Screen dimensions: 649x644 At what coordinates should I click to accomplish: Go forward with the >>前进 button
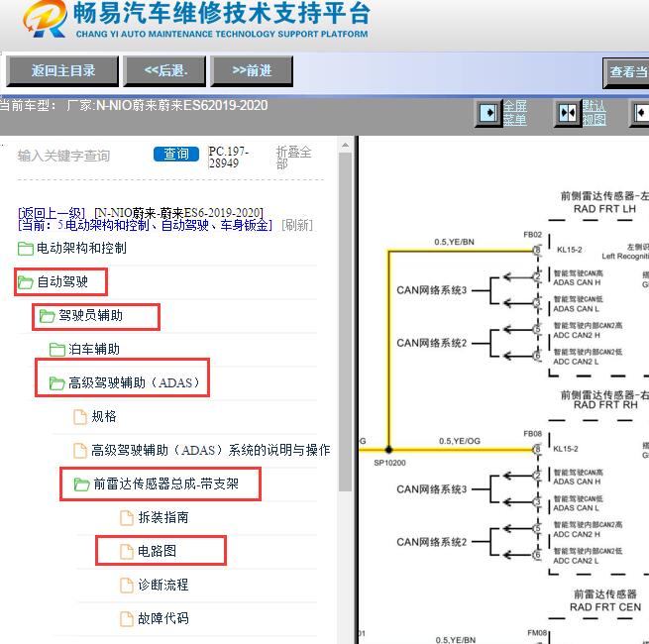tap(252, 71)
